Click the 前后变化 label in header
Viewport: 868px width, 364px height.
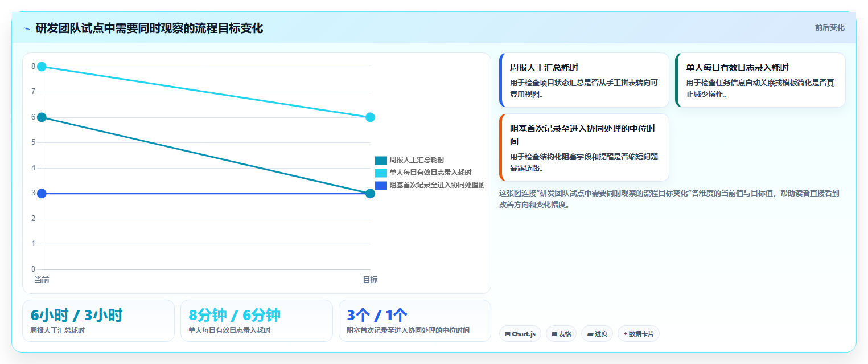point(829,28)
